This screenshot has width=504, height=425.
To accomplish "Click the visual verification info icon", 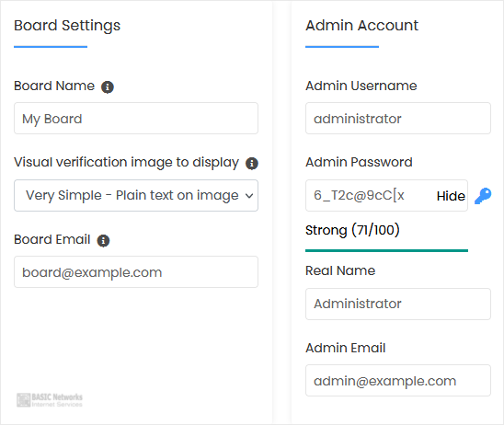I will (252, 164).
